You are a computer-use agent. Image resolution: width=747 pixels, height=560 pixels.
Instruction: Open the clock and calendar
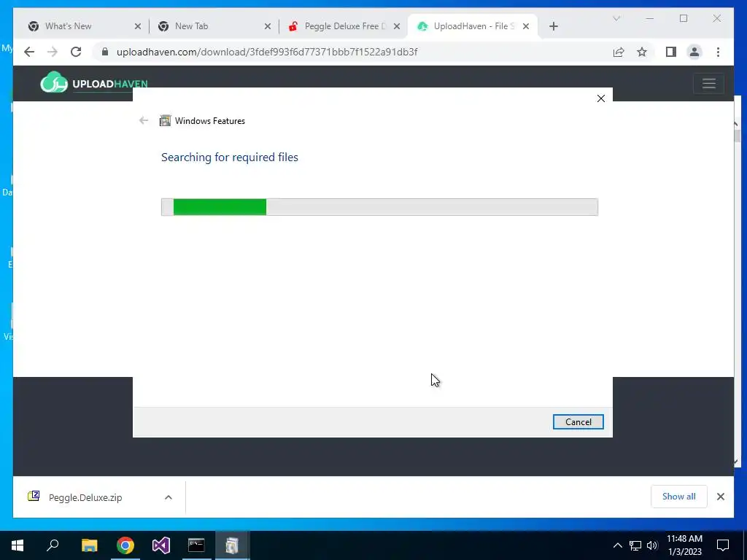click(684, 545)
